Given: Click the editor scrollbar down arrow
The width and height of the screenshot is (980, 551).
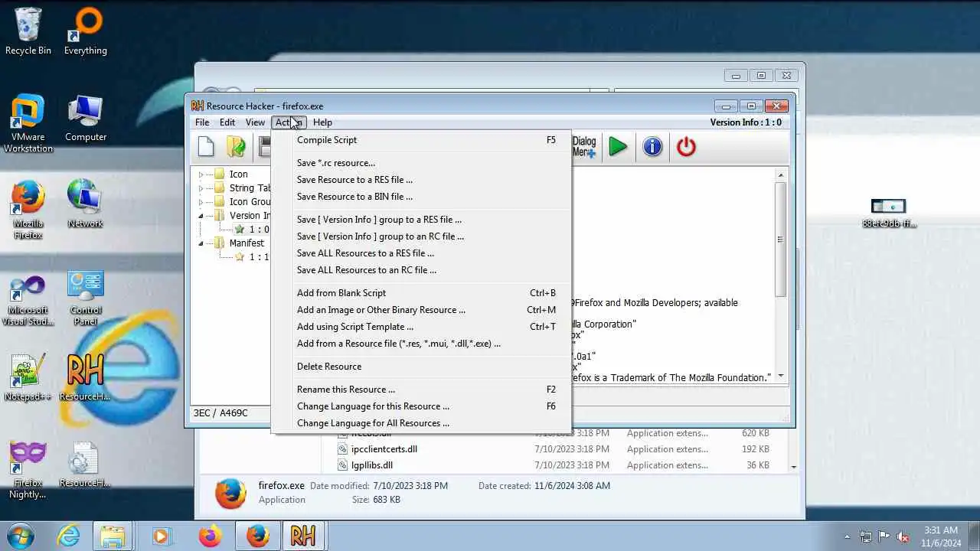Looking at the screenshot, I should click(781, 376).
